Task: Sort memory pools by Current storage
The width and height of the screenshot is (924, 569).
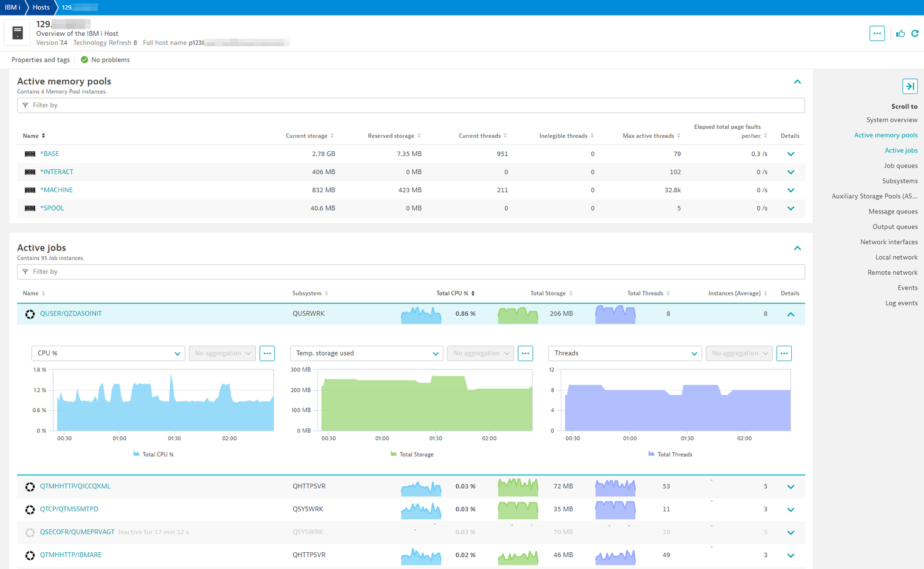Action: click(x=310, y=136)
